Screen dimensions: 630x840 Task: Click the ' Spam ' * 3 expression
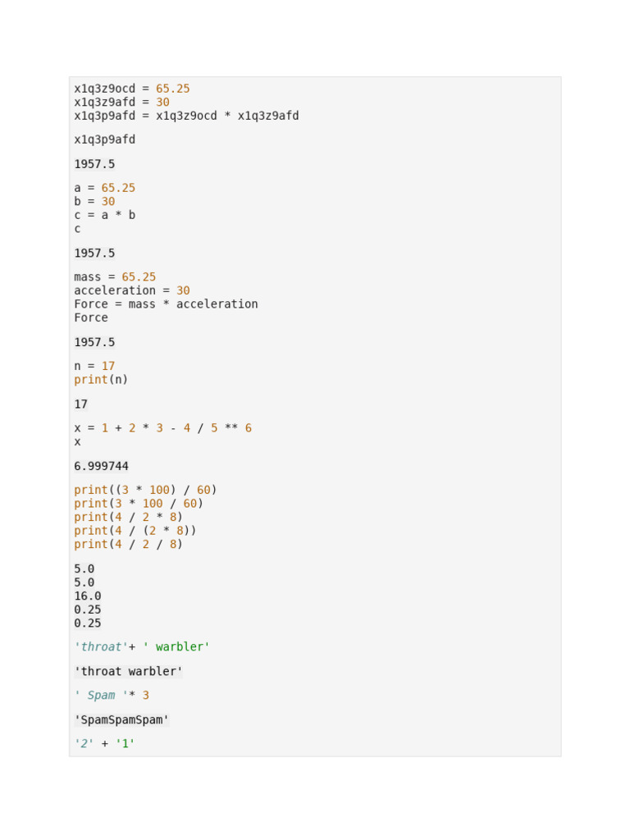point(112,696)
